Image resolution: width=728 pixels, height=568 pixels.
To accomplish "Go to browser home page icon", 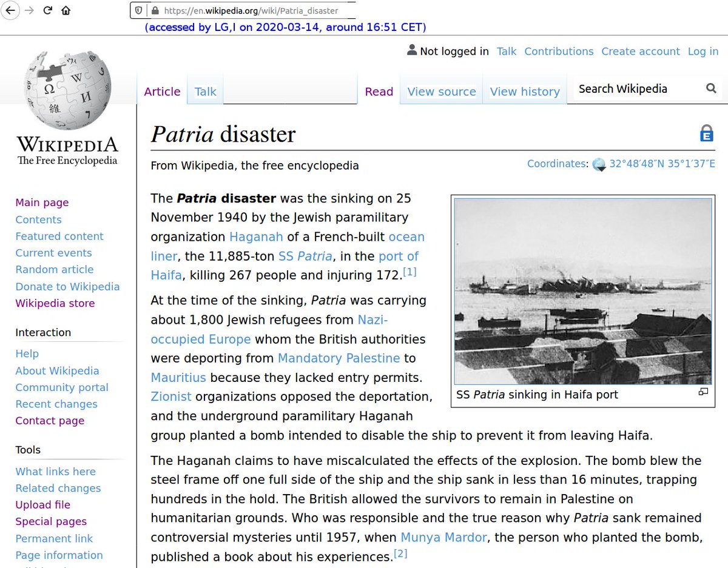I will [66, 10].
